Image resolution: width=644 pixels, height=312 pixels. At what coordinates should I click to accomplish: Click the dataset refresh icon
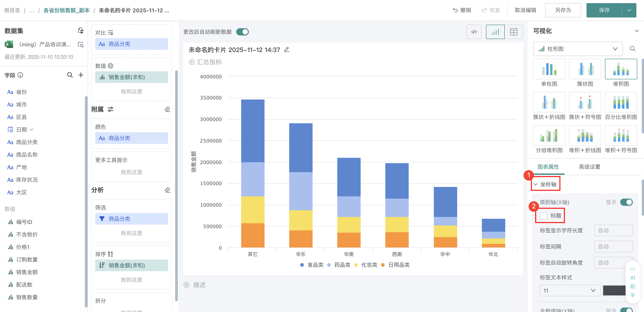tap(80, 31)
